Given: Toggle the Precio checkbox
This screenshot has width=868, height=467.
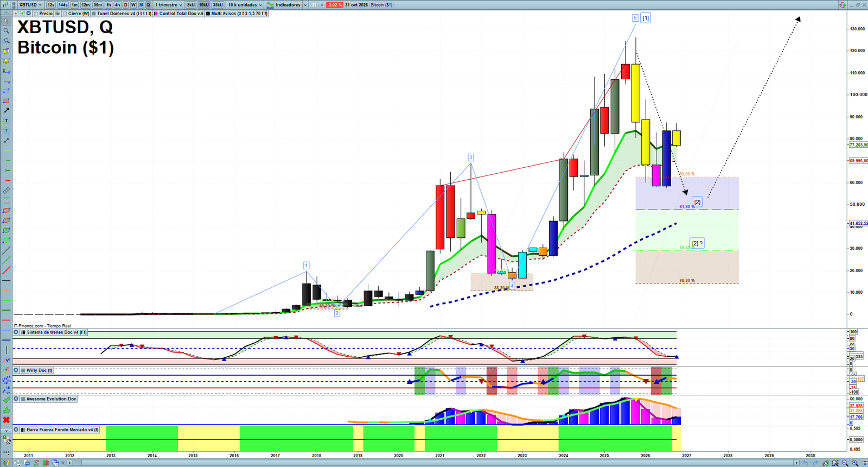Looking at the screenshot, I should (36, 14).
